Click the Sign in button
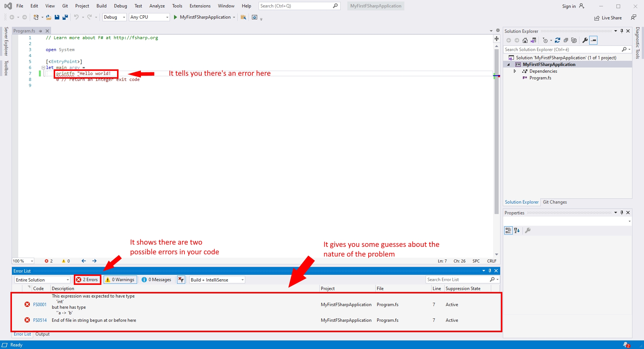 [573, 6]
